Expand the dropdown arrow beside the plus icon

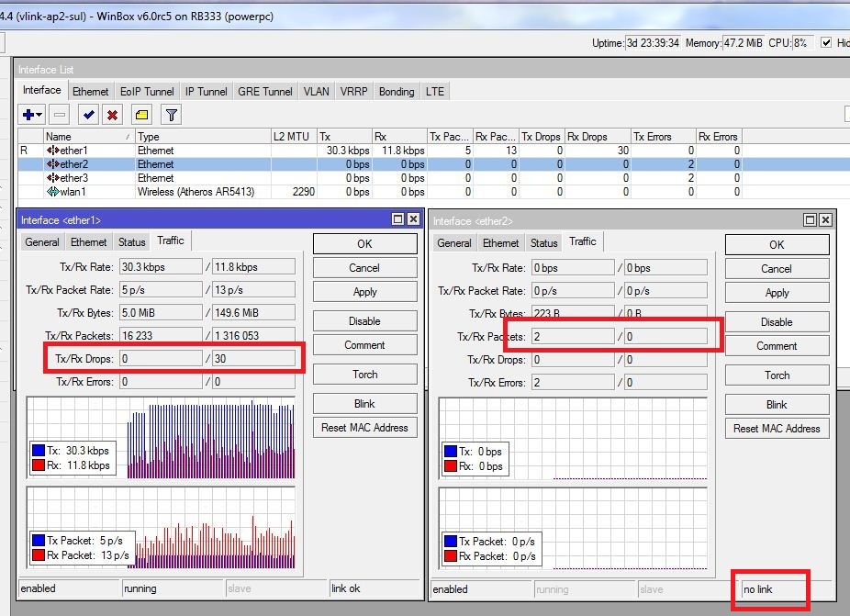pos(39,115)
